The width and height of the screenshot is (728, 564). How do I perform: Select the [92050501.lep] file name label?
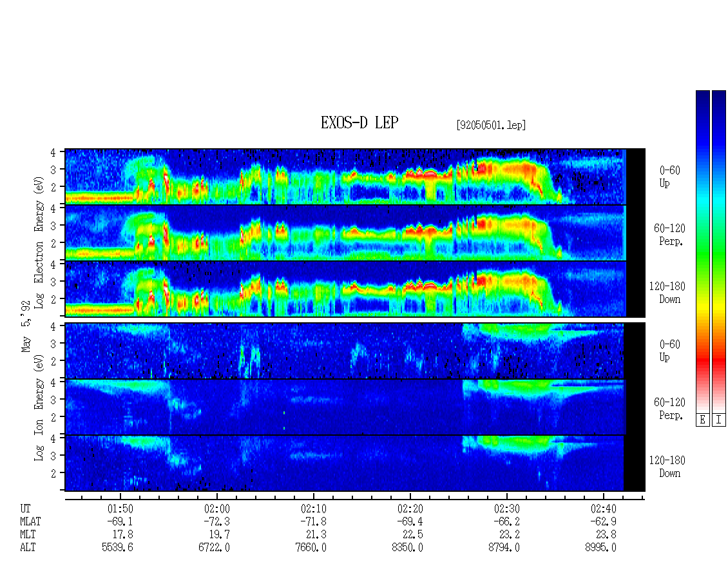pyautogui.click(x=491, y=124)
